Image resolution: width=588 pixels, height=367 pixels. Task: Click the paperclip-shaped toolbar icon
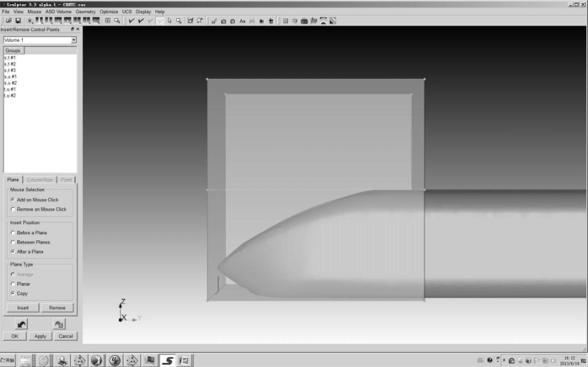click(x=214, y=21)
